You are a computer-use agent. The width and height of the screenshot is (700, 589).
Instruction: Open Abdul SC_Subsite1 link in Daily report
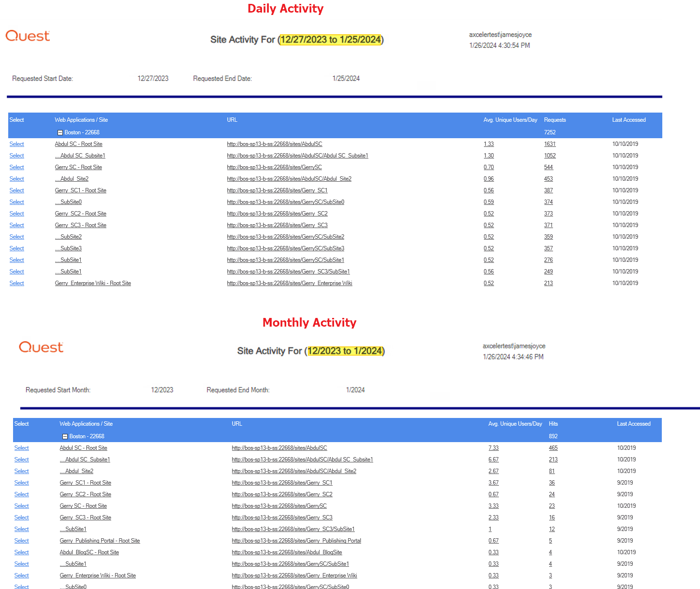click(80, 155)
